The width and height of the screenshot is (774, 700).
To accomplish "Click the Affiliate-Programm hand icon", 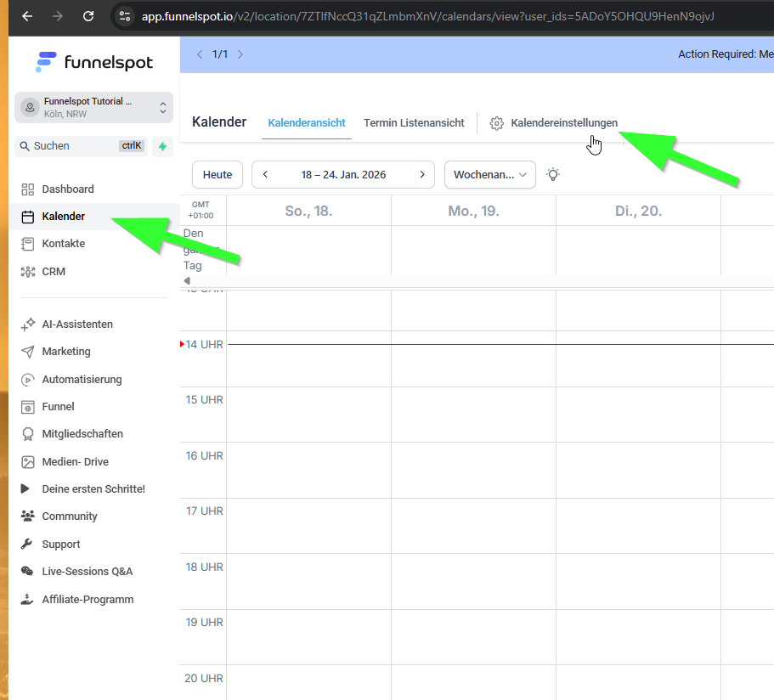I will click(27, 599).
